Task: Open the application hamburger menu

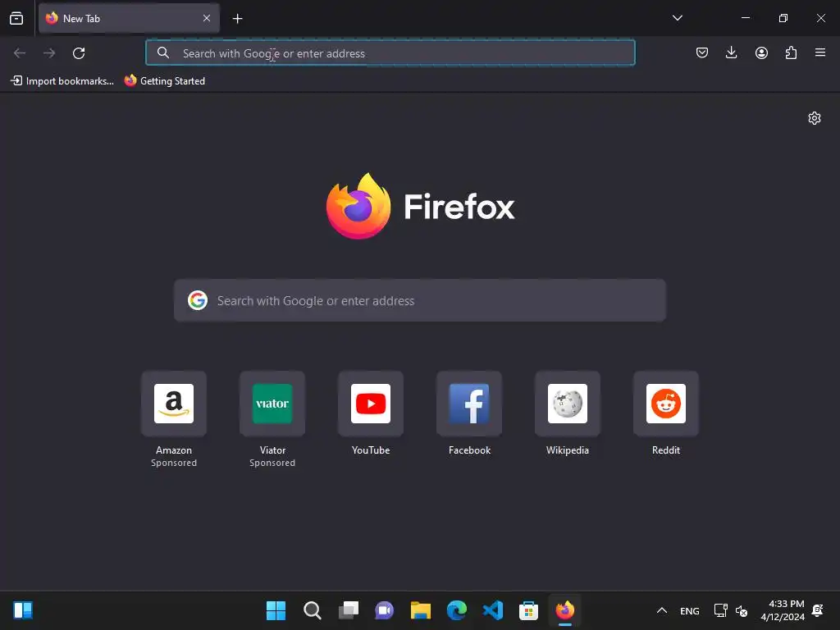Action: (820, 52)
